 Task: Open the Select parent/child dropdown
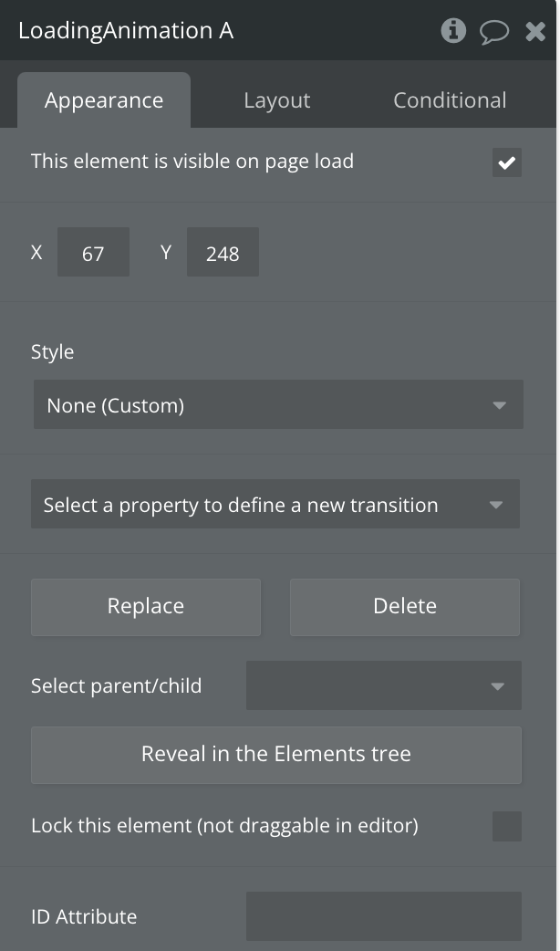pos(383,686)
